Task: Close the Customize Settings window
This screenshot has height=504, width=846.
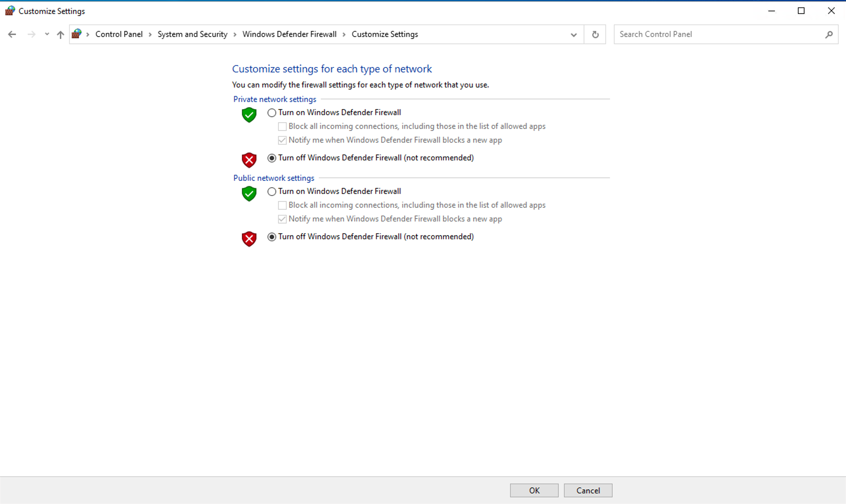Action: [x=831, y=11]
